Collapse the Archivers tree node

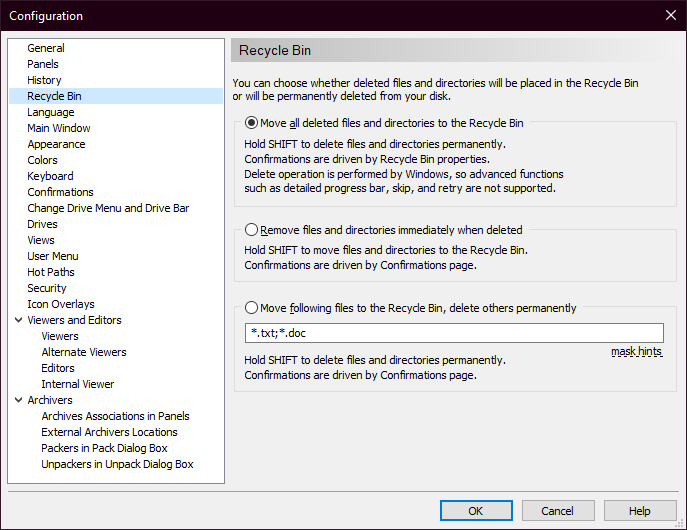click(x=18, y=400)
